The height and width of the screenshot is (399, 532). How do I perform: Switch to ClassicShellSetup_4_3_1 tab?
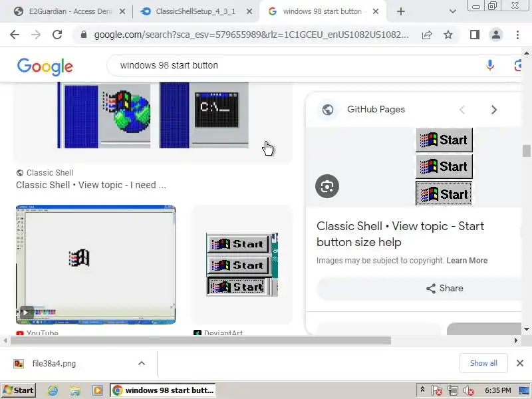click(196, 11)
